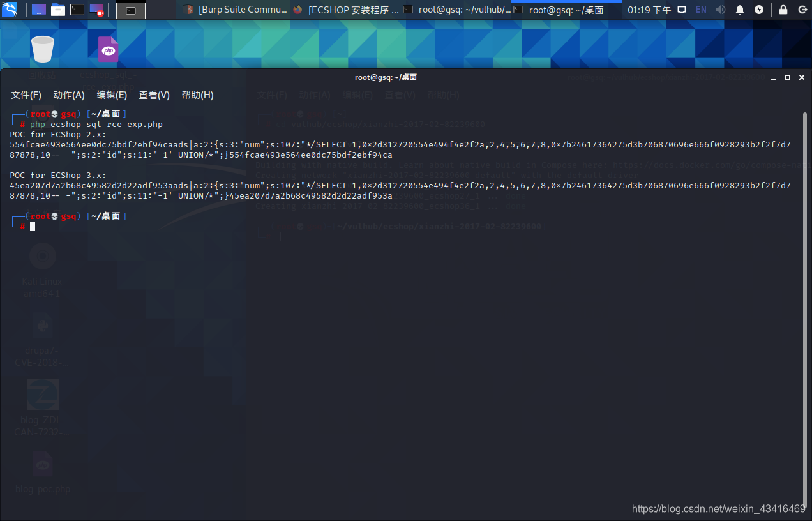Select the purple php file desktop icon
Screen dimensions: 812x521
click(x=108, y=50)
